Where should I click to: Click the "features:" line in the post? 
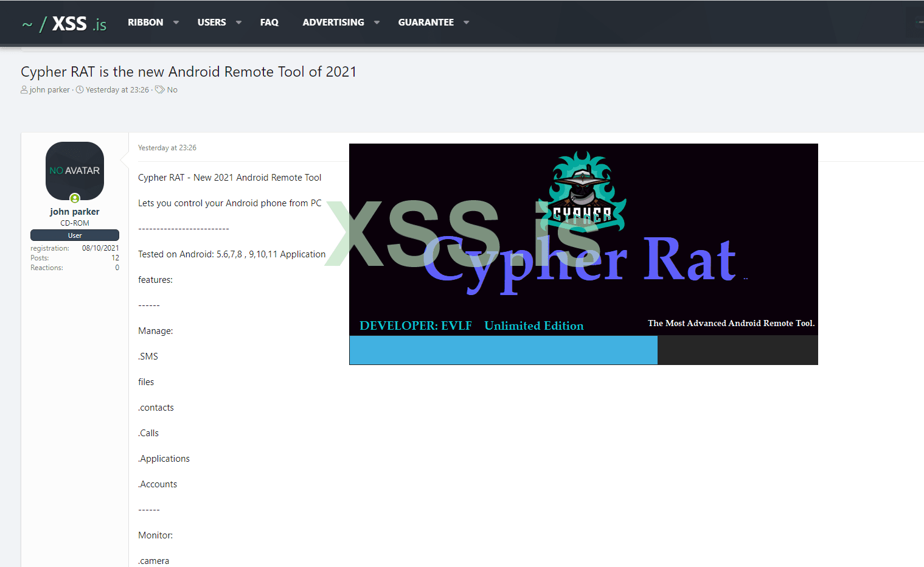click(x=155, y=280)
